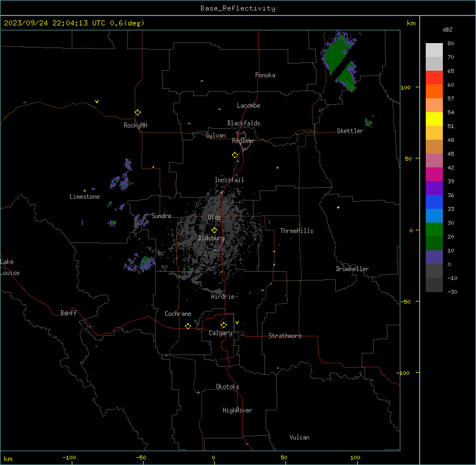Click the Ponoka city label
This screenshot has width=476, height=465.
tap(265, 75)
